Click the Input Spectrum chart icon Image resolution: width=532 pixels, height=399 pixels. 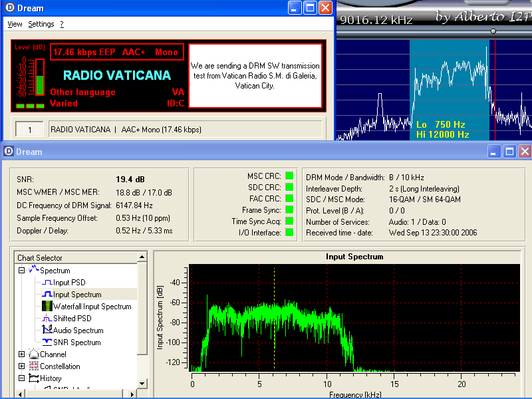[x=47, y=294]
